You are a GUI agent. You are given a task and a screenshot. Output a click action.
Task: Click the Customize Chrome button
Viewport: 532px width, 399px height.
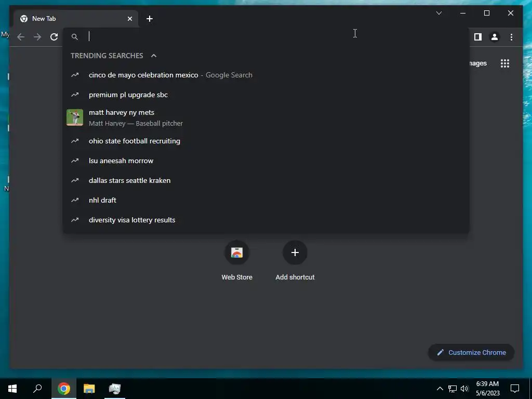click(x=471, y=353)
